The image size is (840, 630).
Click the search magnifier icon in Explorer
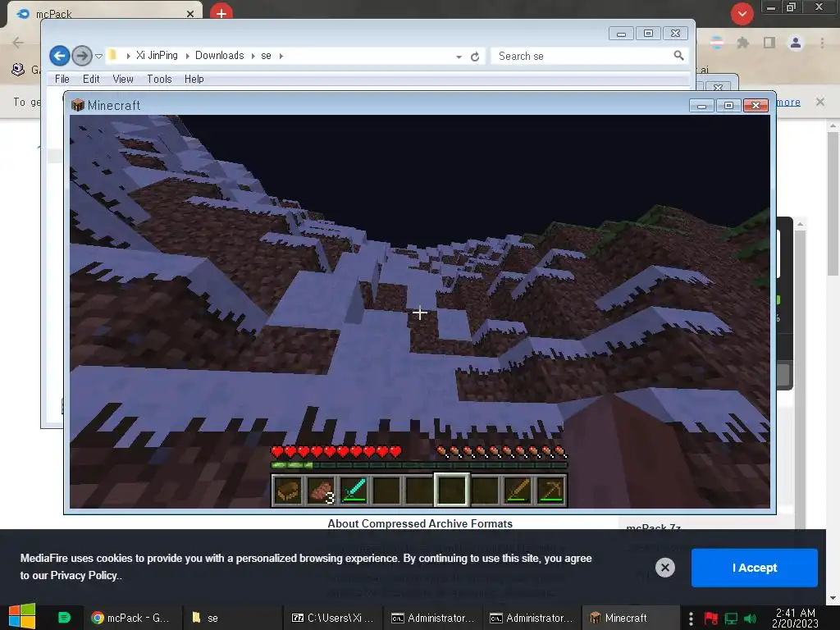point(678,55)
